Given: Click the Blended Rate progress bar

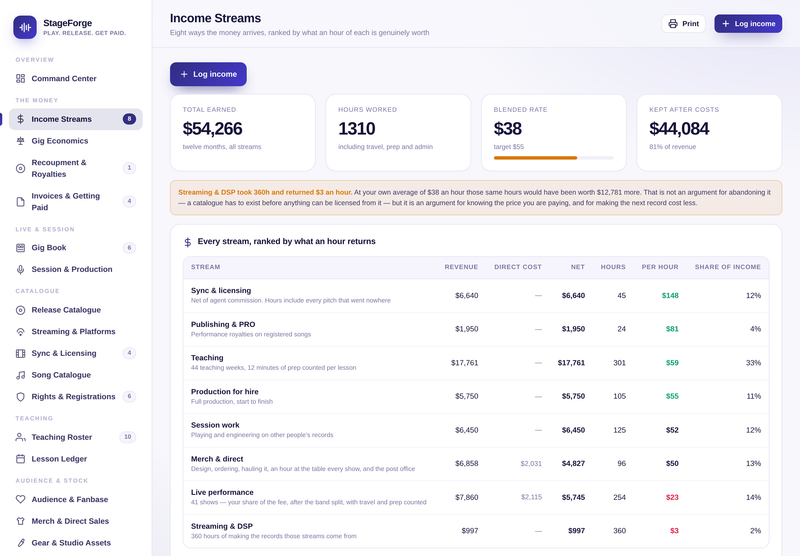Looking at the screenshot, I should click(554, 158).
